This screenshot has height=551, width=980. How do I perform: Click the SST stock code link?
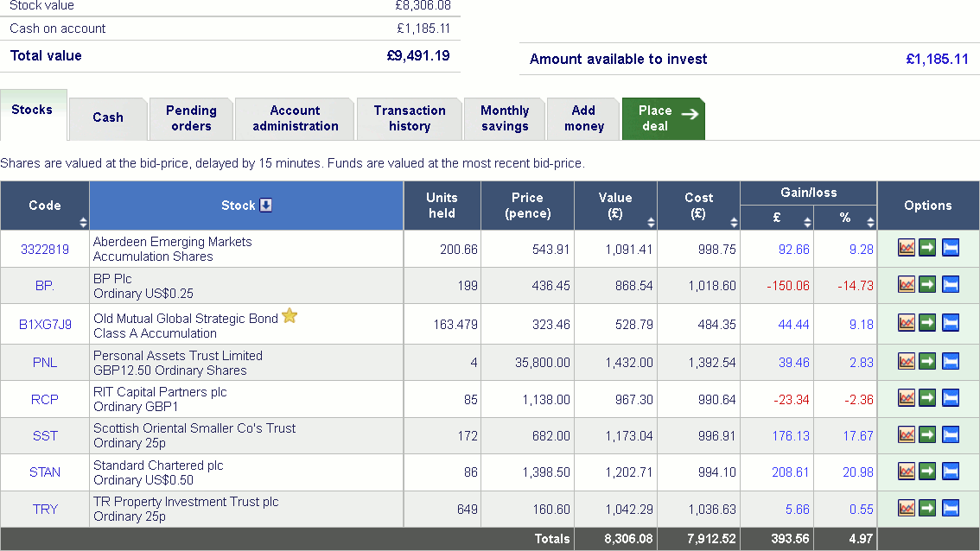point(45,436)
